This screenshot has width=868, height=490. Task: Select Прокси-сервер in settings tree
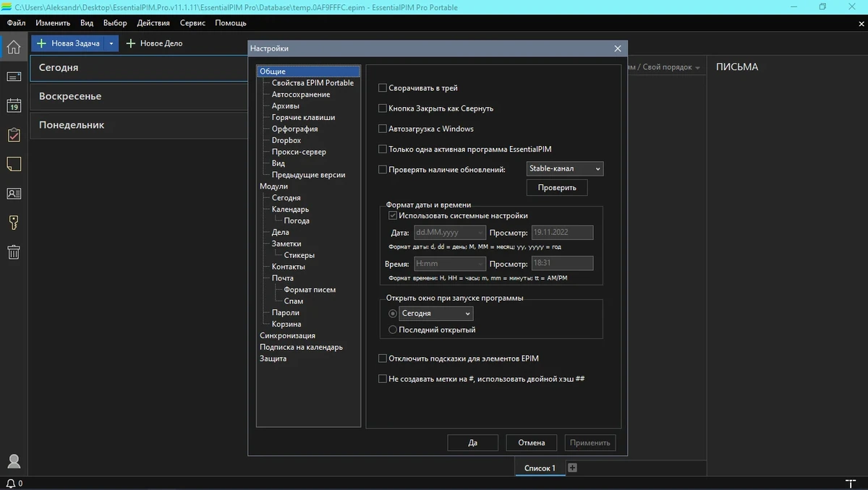pos(299,152)
